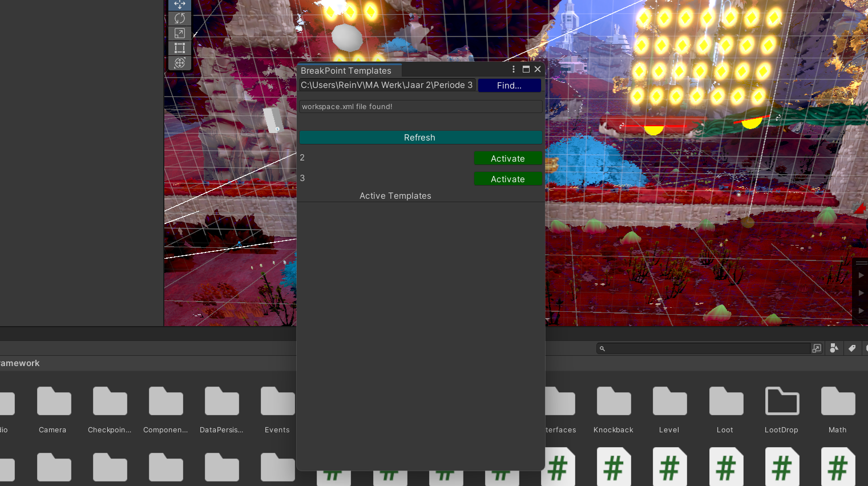868x486 pixels.
Task: Select the Move tool in scene toolbar
Action: 180,5
